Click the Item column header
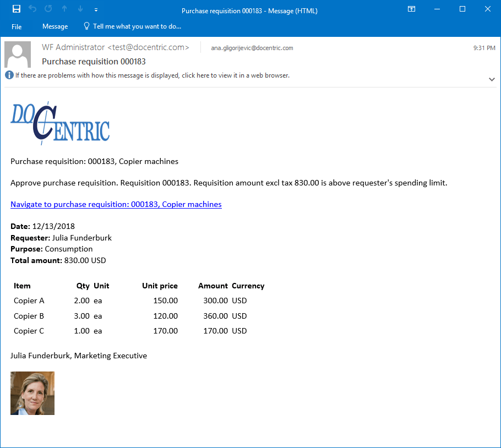 coord(22,286)
